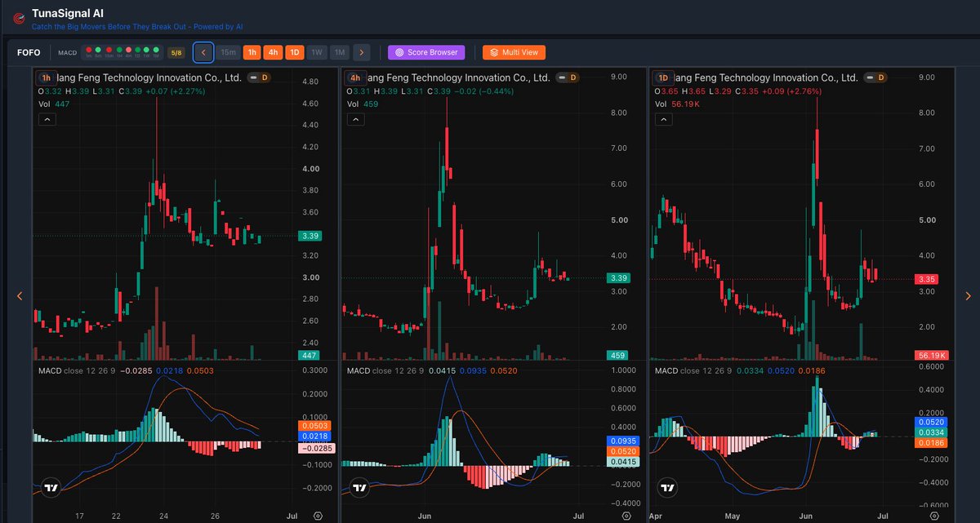Click the 1h interval badge on first chart

pyautogui.click(x=46, y=78)
